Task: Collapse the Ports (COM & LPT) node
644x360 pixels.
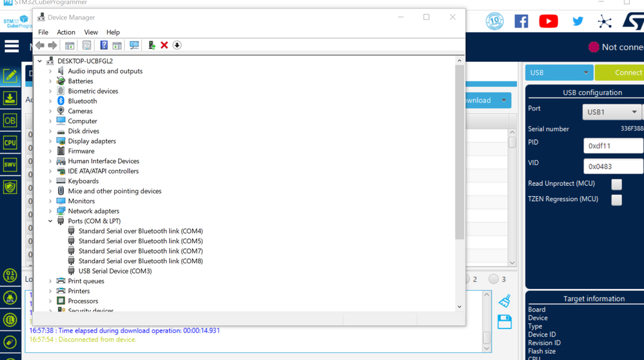Action: pos(50,221)
